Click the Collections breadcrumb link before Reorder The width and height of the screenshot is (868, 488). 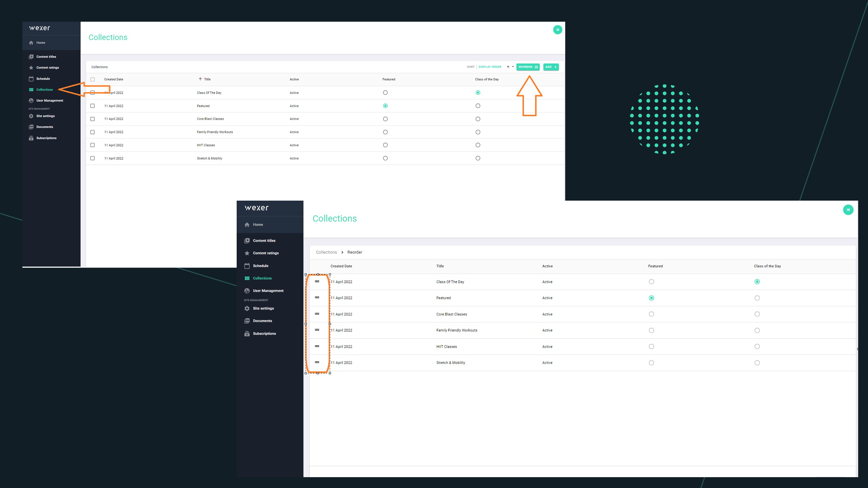tap(326, 252)
